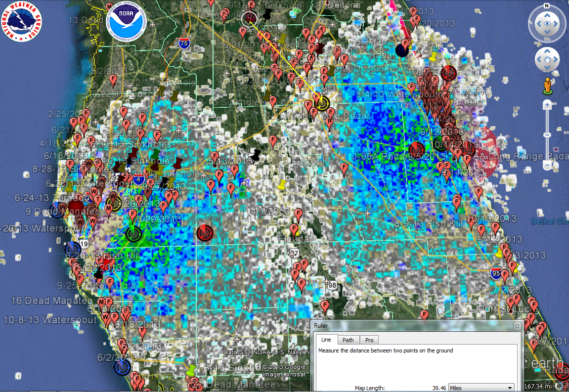Screen dimensions: 569x392
Task: Zoom out with the bottom minus button
Action: click(547, 166)
